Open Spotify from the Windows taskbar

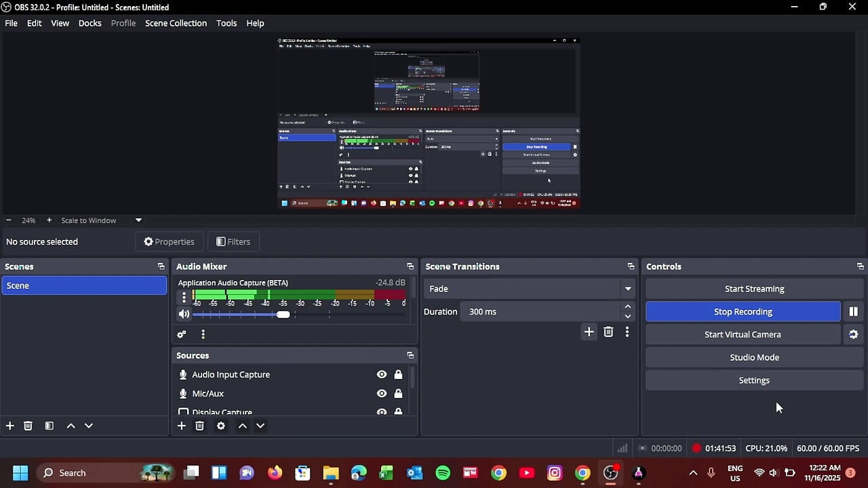point(443,473)
